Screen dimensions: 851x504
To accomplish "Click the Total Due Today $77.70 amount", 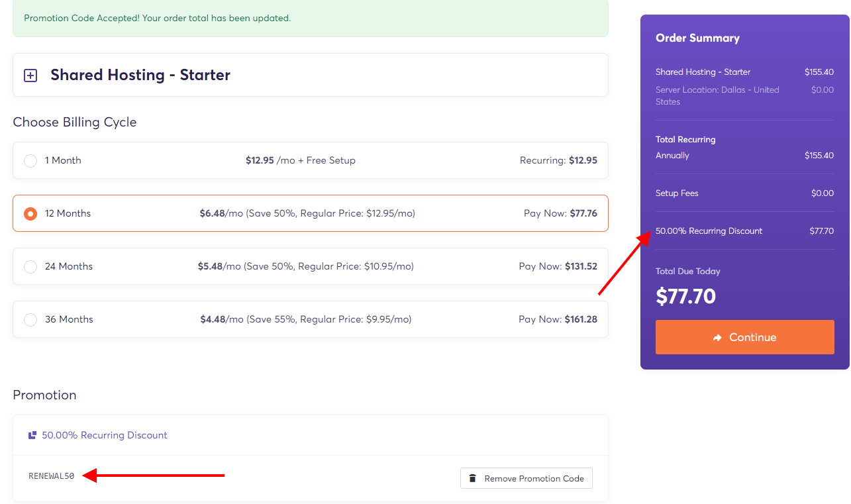I will pos(685,296).
